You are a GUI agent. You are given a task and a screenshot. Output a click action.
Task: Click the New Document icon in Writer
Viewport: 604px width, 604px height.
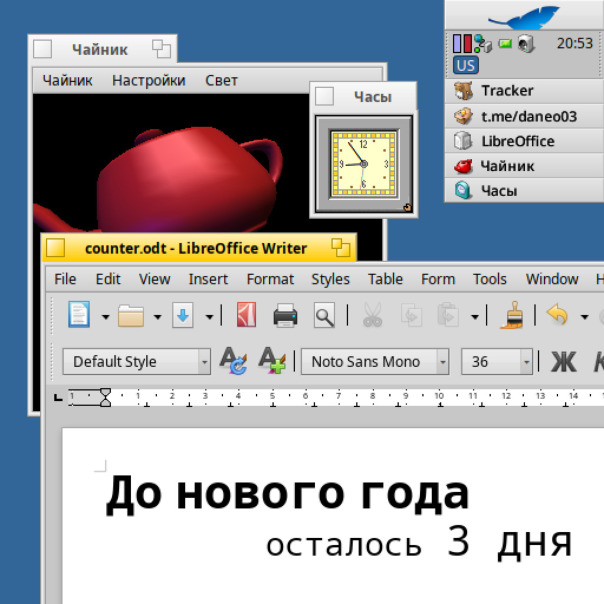pos(79,315)
